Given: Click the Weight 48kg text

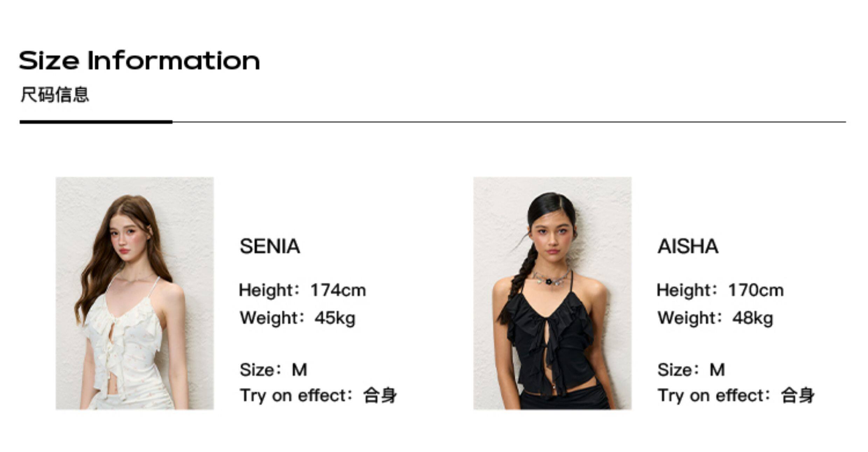Looking at the screenshot, I should pyautogui.click(x=715, y=318).
